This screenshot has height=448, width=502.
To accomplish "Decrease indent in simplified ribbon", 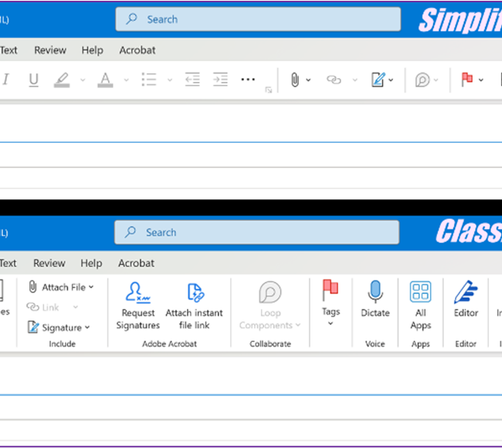I will click(192, 80).
